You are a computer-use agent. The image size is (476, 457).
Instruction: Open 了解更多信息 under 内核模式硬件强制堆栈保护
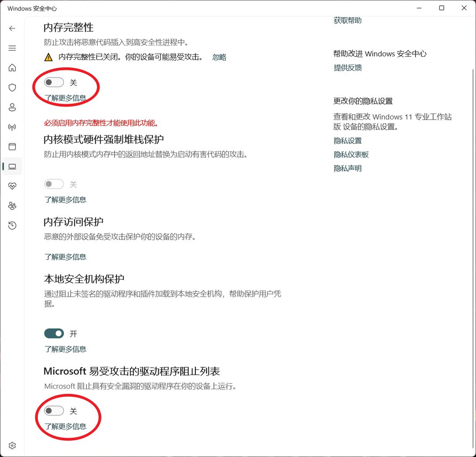click(x=65, y=199)
